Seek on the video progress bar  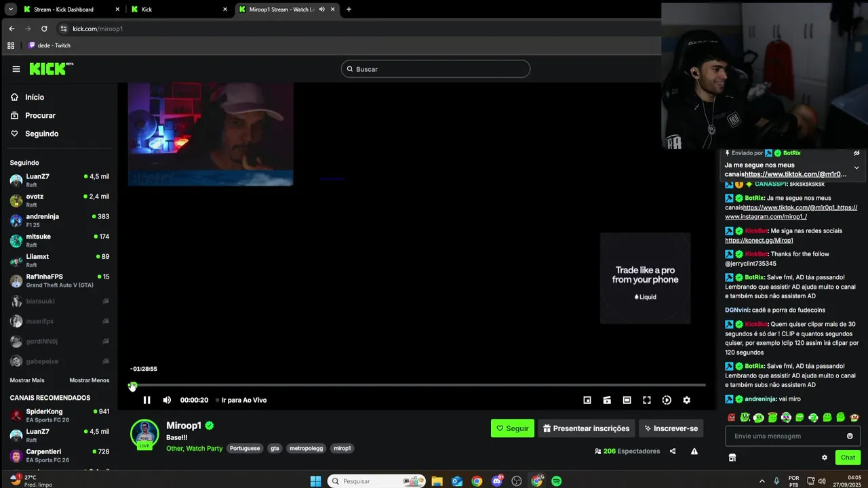coord(418,385)
